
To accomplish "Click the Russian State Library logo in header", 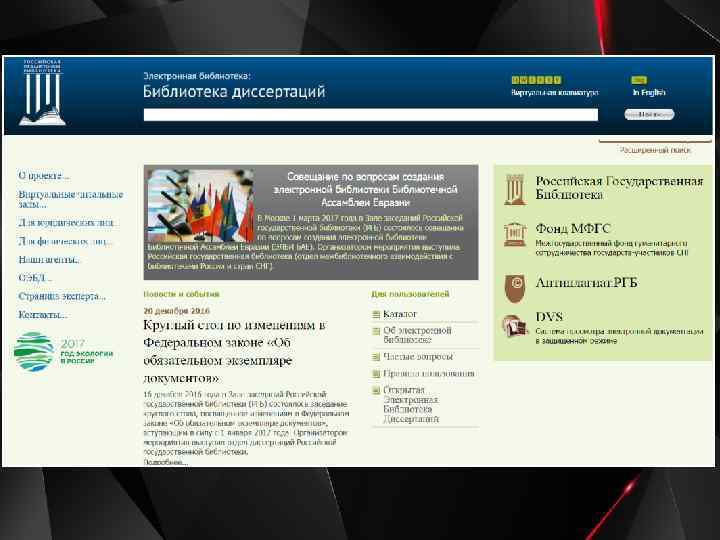I will (42, 92).
